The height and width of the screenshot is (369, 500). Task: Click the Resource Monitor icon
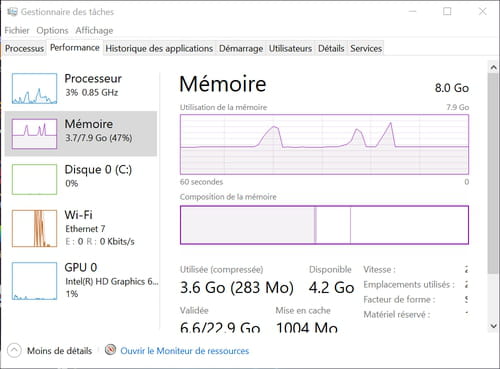pos(110,350)
